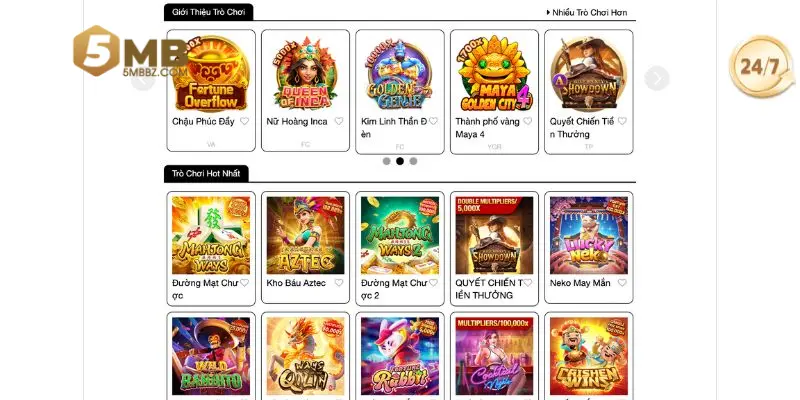Screen dimensions: 800x400
Task: Open the Neko May Mắn title link
Action: coord(580,283)
